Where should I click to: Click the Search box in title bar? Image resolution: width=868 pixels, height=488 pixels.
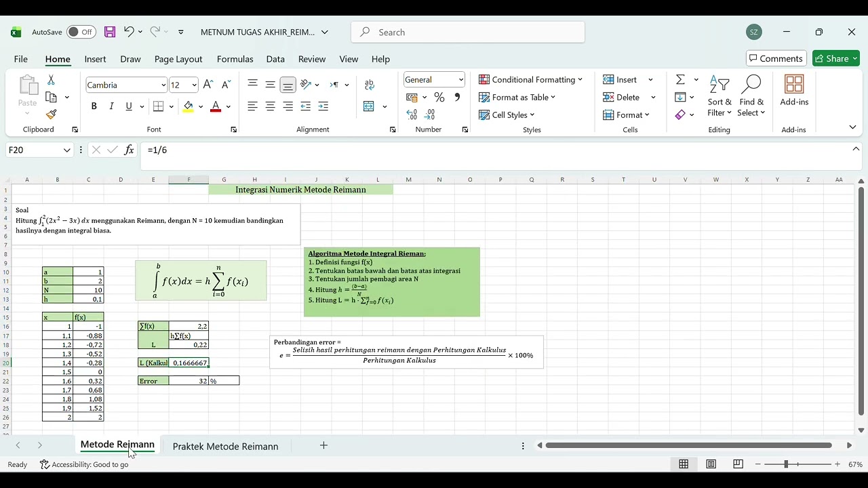[468, 32]
